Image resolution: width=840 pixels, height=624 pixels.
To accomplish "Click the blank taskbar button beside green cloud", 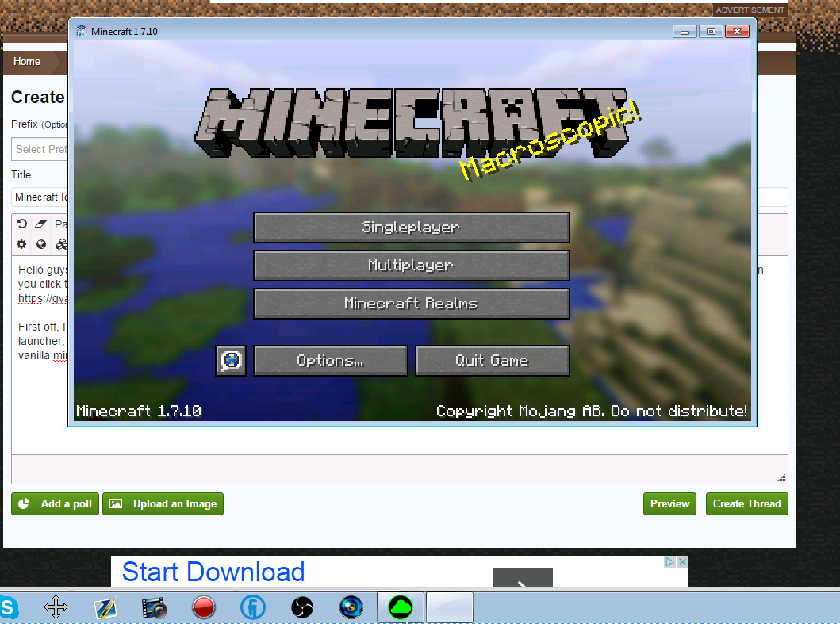I will pos(450,607).
